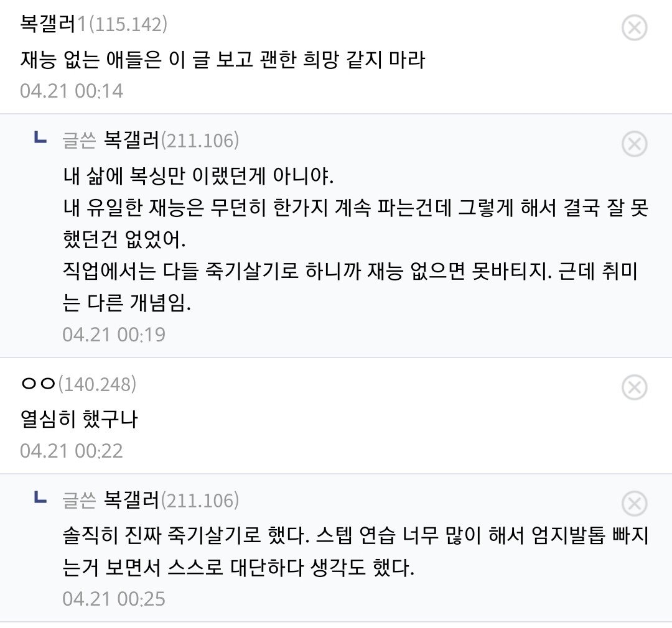Click the IP address (115.142)
This screenshot has height=628, width=672.
[x=128, y=25]
